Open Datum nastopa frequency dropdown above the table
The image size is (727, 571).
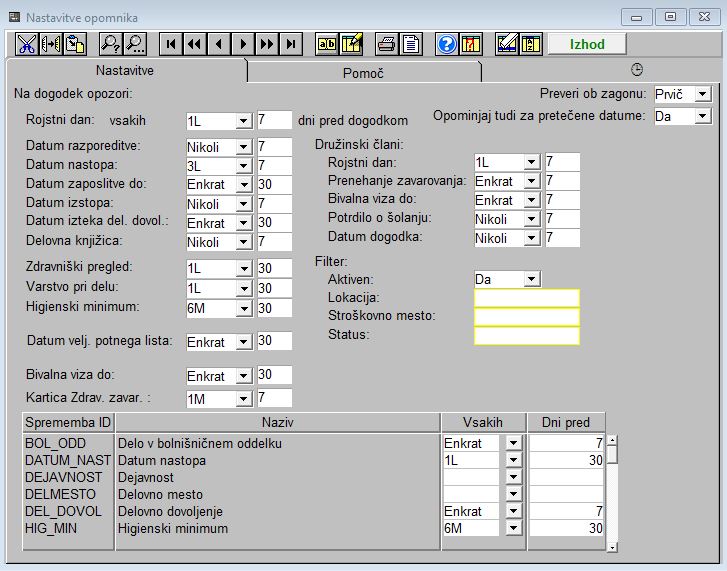[x=243, y=166]
